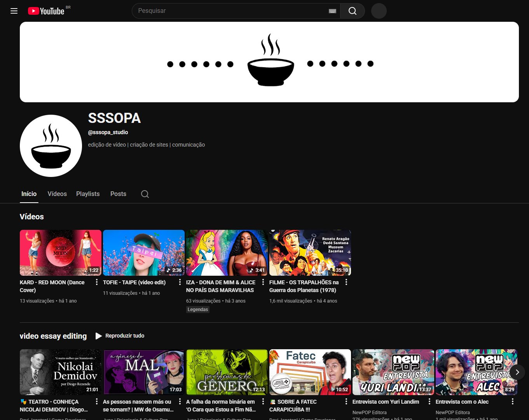Screen dimensions: 529x420
Task: Open options menu for KARD Red Moon video
Action: (x=97, y=282)
